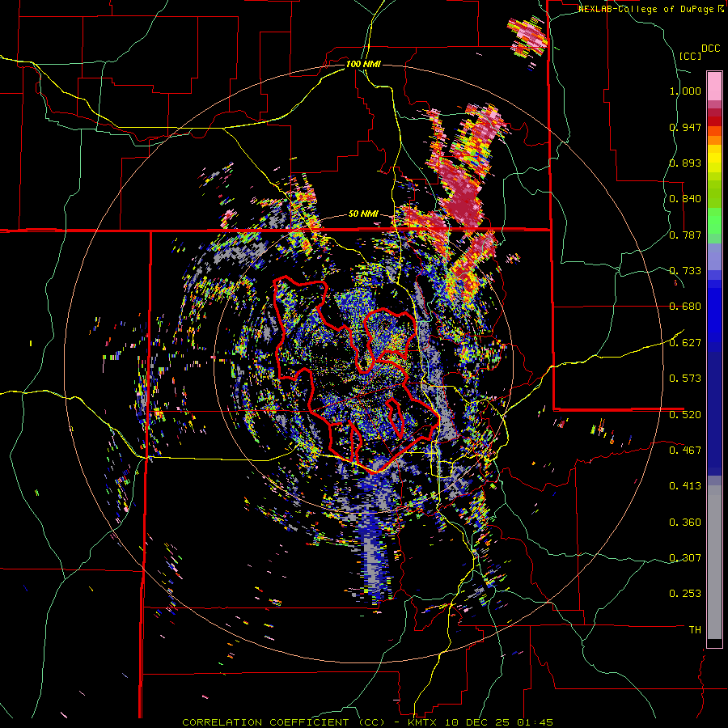The height and width of the screenshot is (728, 728).
Task: Click the 0.947 legend value
Action: pyautogui.click(x=685, y=127)
